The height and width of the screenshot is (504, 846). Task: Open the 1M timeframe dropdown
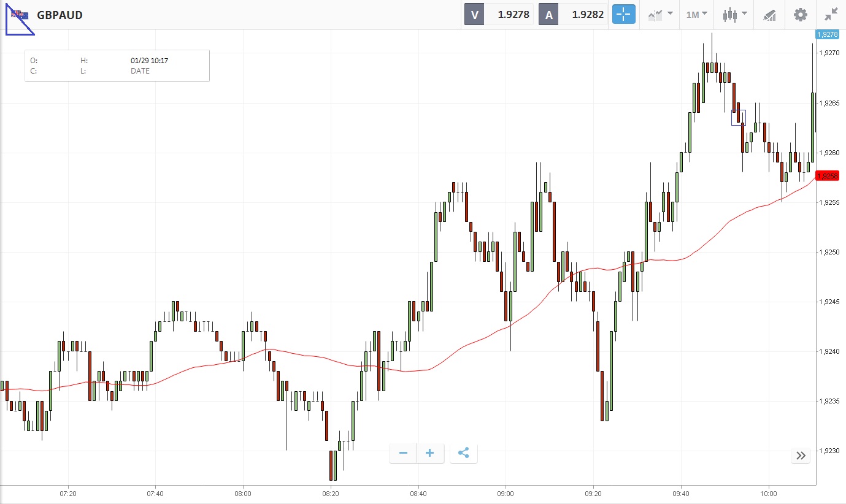click(696, 15)
